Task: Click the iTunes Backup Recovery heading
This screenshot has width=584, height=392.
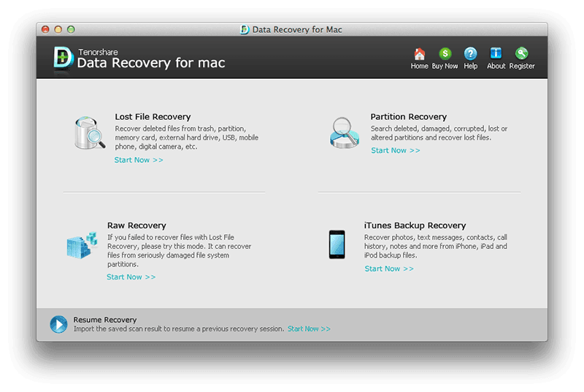Action: click(415, 226)
